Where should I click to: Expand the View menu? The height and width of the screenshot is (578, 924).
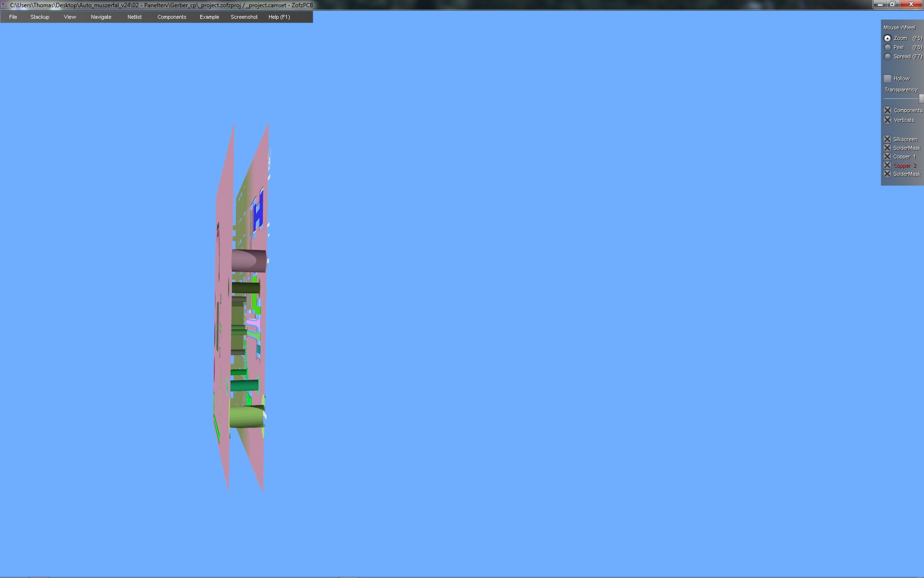click(70, 17)
